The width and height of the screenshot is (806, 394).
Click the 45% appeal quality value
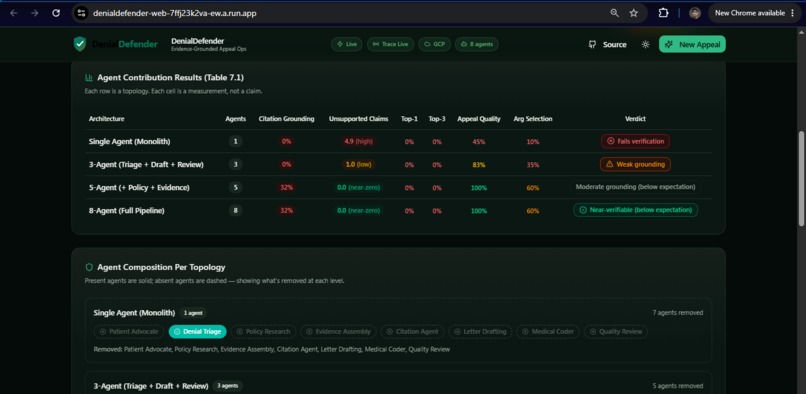[479, 141]
